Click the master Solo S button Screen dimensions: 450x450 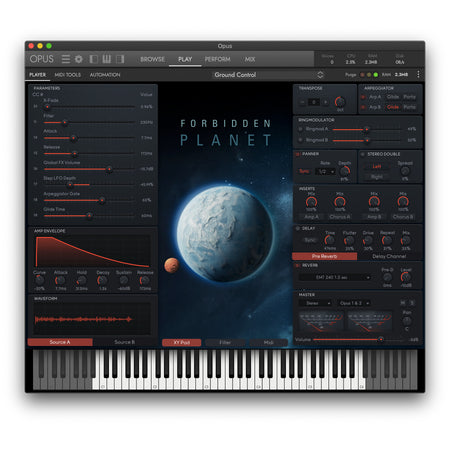[412, 303]
